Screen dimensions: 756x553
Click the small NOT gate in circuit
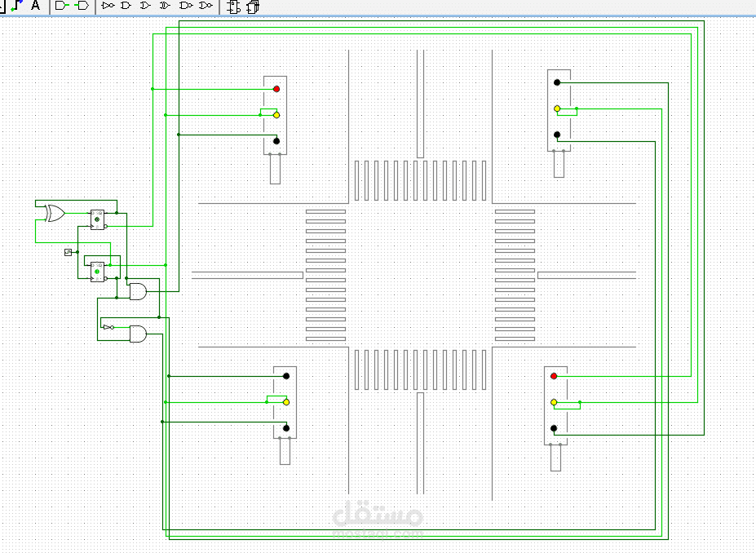pyautogui.click(x=108, y=327)
